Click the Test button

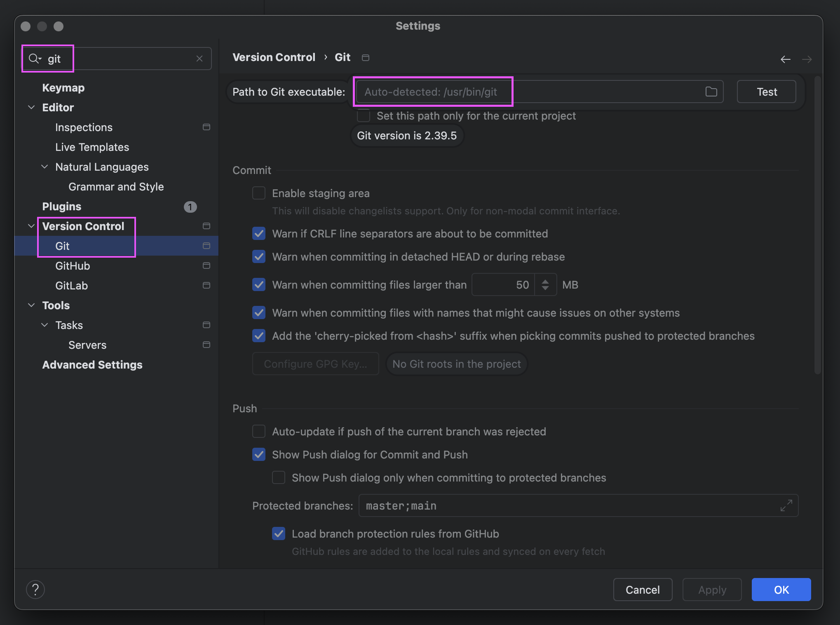click(x=766, y=92)
